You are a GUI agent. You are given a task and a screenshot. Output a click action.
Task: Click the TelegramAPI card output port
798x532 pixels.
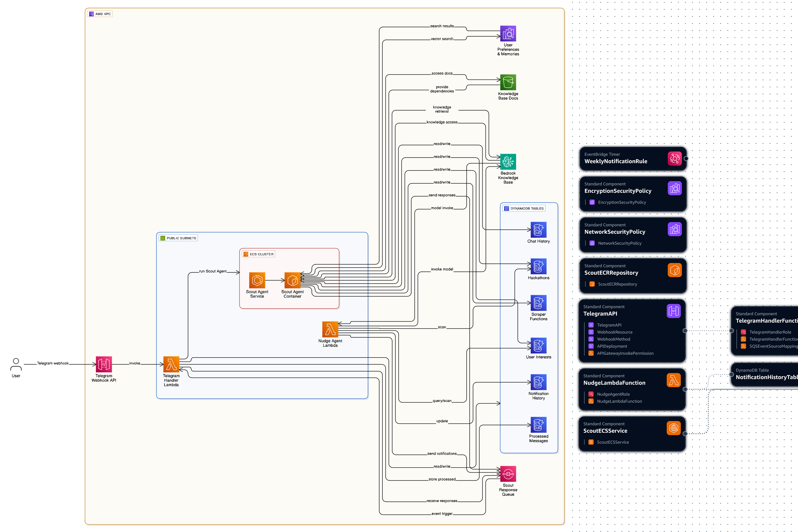tap(685, 331)
